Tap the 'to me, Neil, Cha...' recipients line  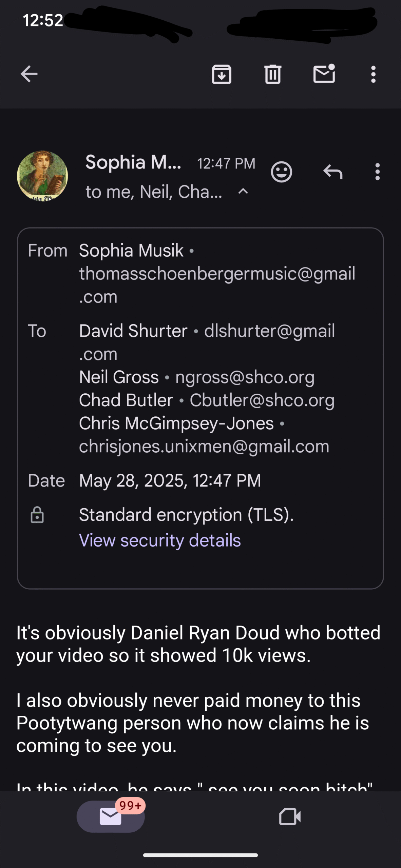coord(154,192)
